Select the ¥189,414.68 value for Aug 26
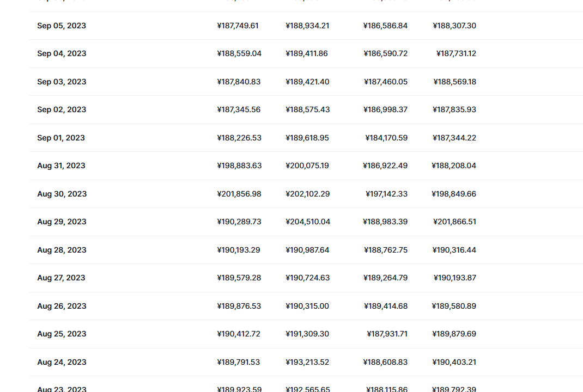 point(386,306)
